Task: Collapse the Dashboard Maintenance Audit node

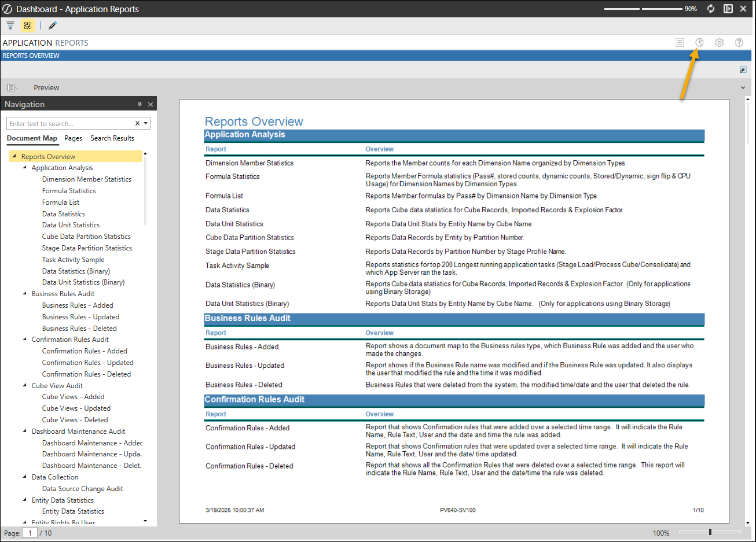Action: pos(24,432)
